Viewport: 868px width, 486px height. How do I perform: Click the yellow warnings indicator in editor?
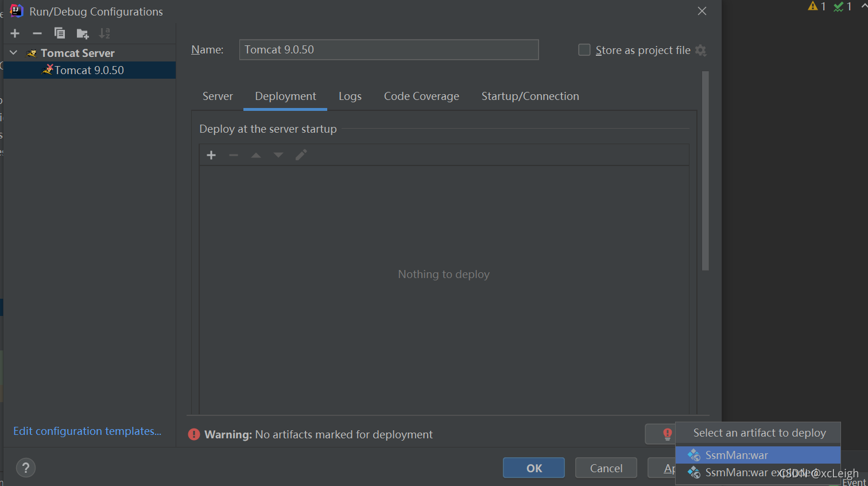(x=817, y=6)
